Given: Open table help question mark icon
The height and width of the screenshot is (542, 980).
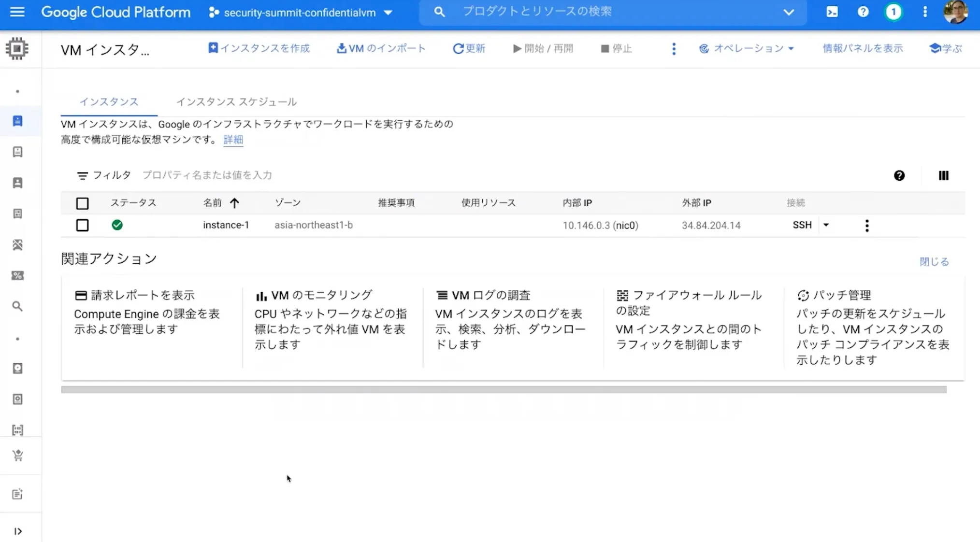Looking at the screenshot, I should (x=899, y=175).
